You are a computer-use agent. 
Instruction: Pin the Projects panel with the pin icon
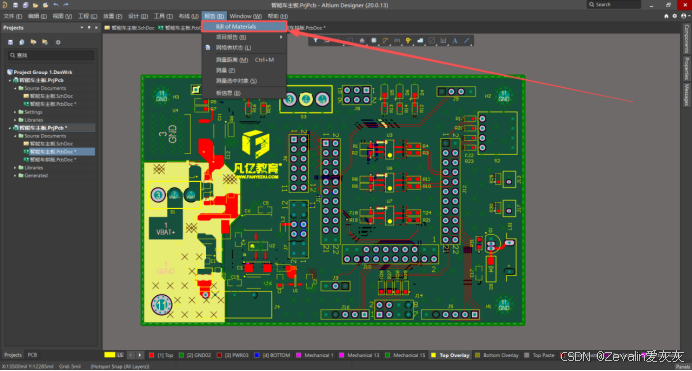(x=89, y=27)
